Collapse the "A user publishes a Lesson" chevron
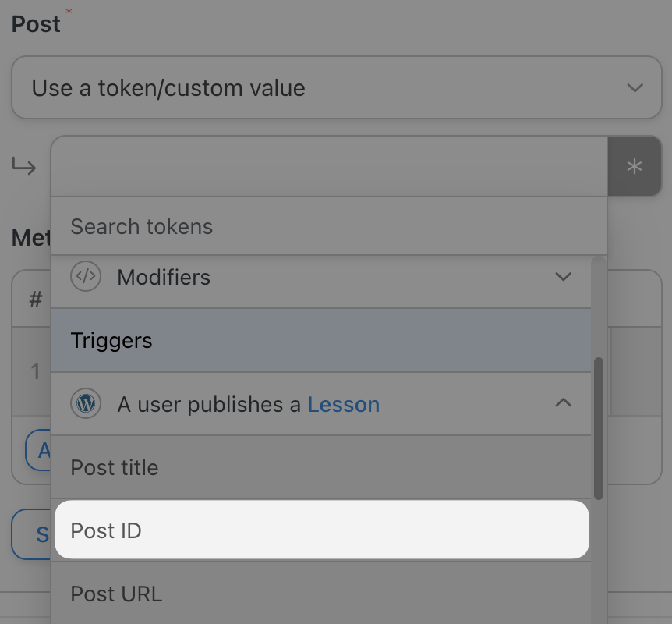Screen dimensions: 672x624 pyautogui.click(x=563, y=403)
